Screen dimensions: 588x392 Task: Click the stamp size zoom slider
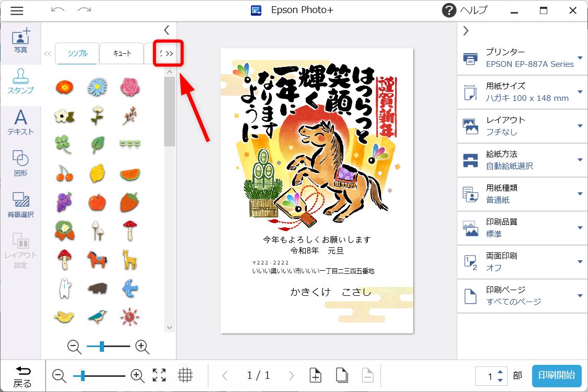click(108, 346)
